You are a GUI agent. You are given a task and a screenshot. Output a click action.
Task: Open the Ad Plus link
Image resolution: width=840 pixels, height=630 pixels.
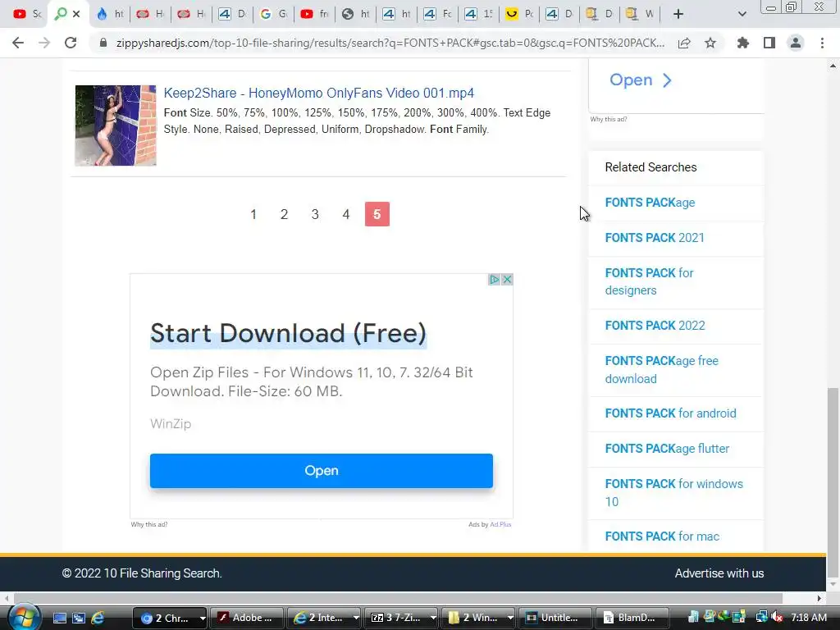point(500,524)
